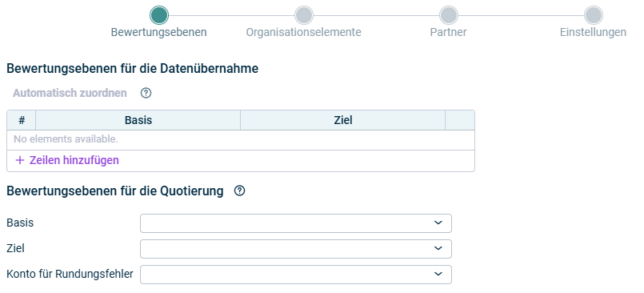Expand the Ziel dropdown field

pos(296,249)
